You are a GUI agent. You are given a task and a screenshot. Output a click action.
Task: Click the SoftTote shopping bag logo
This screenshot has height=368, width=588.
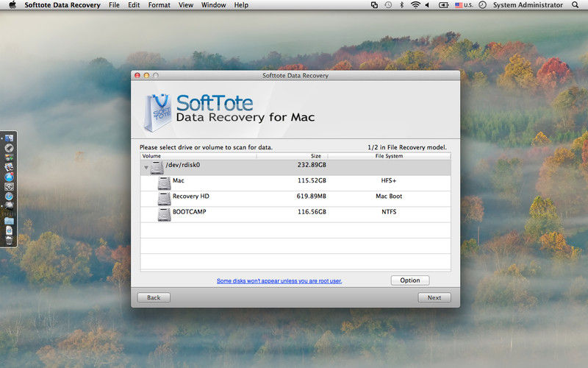click(158, 113)
